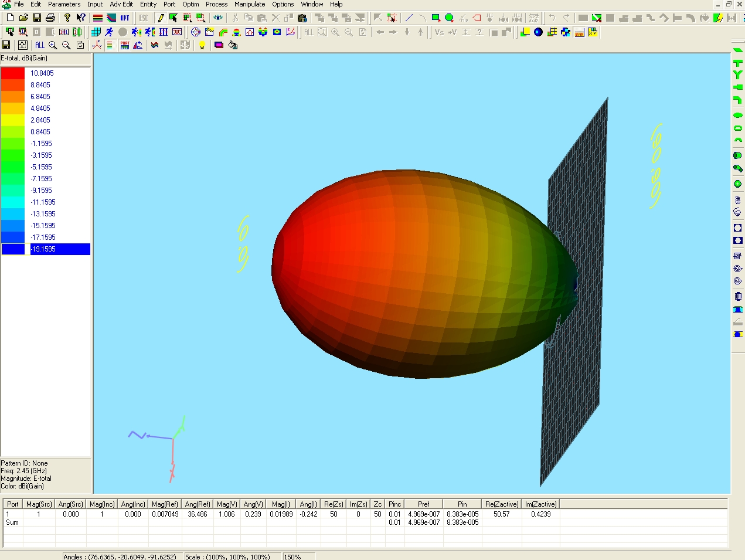The image size is (745, 560).
Task: Click the green Y-junction tool in right sidebar
Action: click(737, 75)
